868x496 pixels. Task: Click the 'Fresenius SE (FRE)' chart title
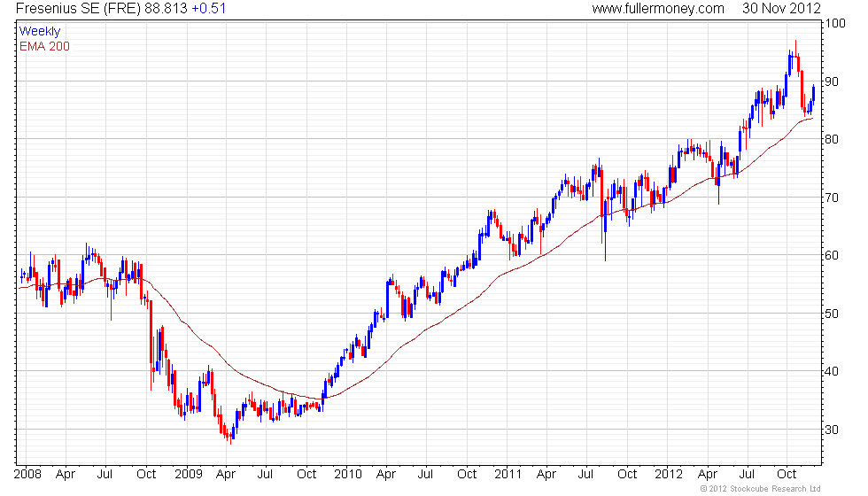tap(79, 8)
